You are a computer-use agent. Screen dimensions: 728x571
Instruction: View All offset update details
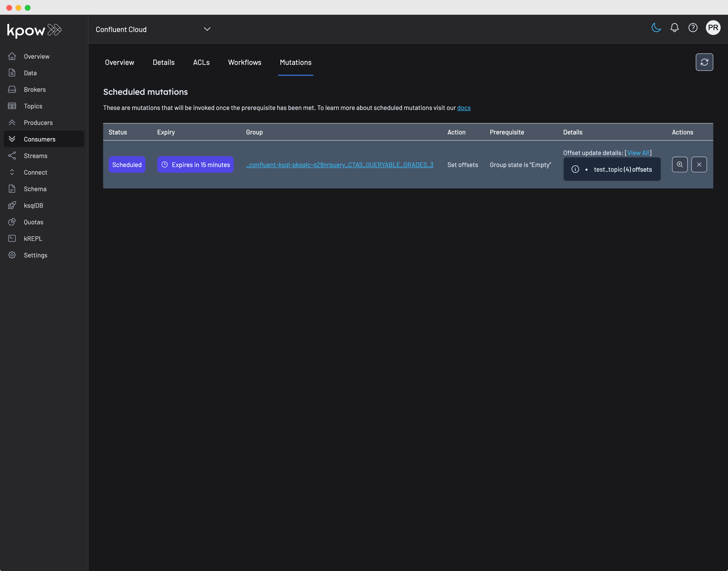click(638, 153)
